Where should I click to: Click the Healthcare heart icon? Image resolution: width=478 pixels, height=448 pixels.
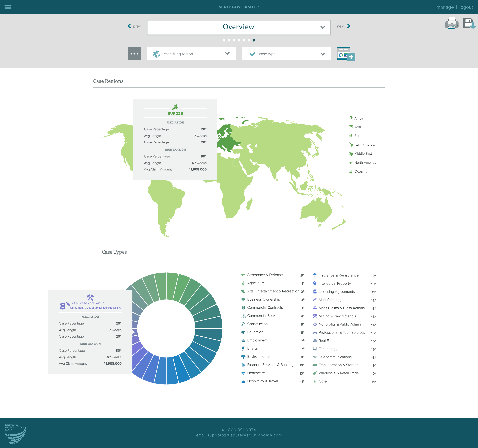click(x=243, y=373)
